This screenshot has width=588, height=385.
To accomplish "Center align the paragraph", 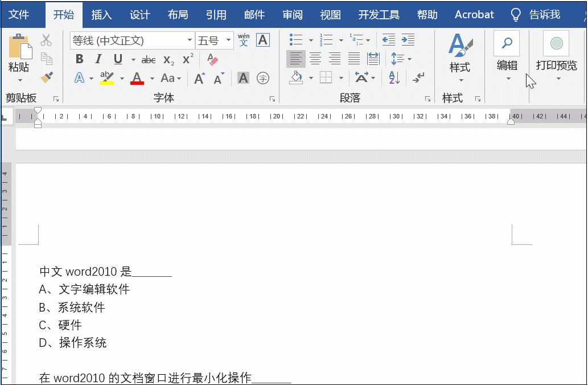I will coord(315,59).
